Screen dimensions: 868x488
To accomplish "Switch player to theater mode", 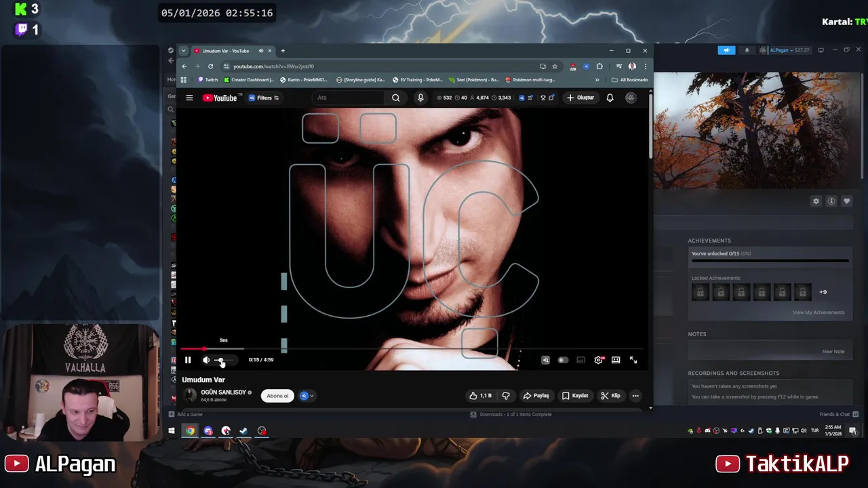I will coord(616,360).
